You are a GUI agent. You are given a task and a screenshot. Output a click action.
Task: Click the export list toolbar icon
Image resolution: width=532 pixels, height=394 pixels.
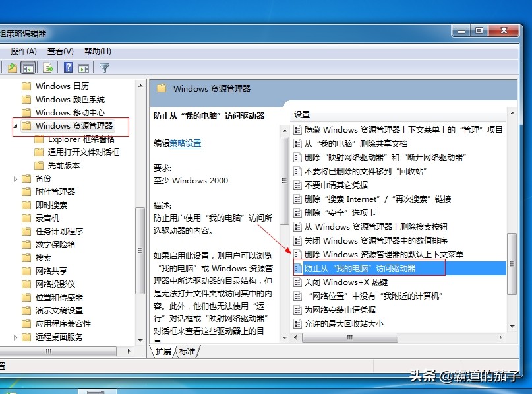click(47, 67)
